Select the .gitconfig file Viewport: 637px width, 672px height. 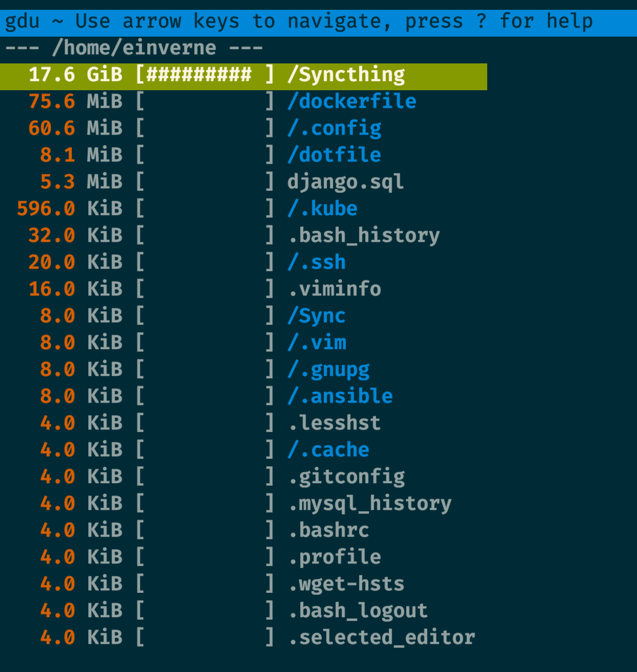346,477
